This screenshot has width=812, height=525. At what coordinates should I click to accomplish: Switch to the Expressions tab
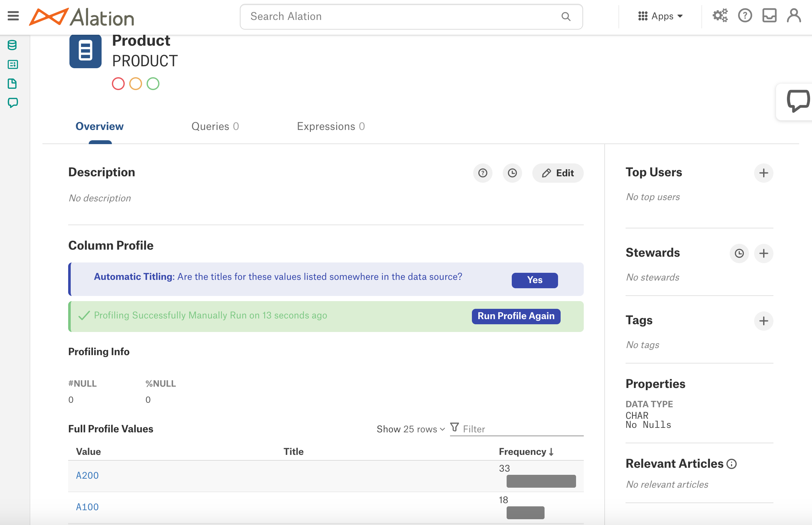[x=331, y=126]
